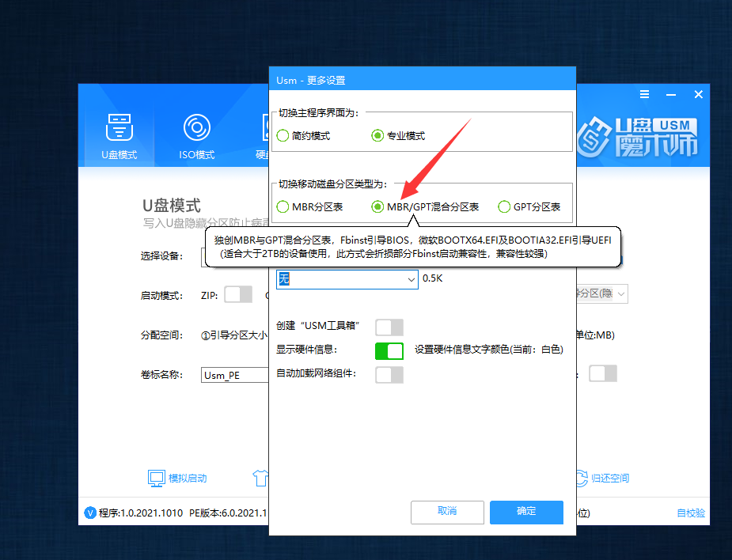
Task: Click 取消 button in dialog
Action: (447, 513)
